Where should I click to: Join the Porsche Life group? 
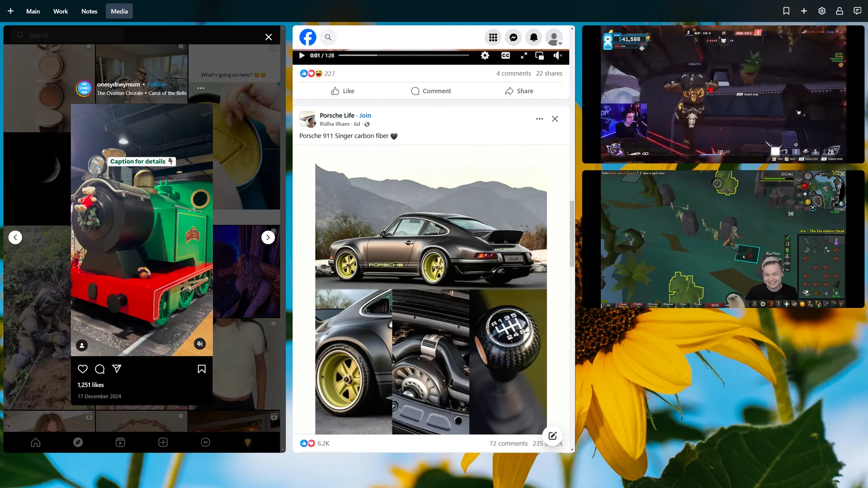pos(365,115)
